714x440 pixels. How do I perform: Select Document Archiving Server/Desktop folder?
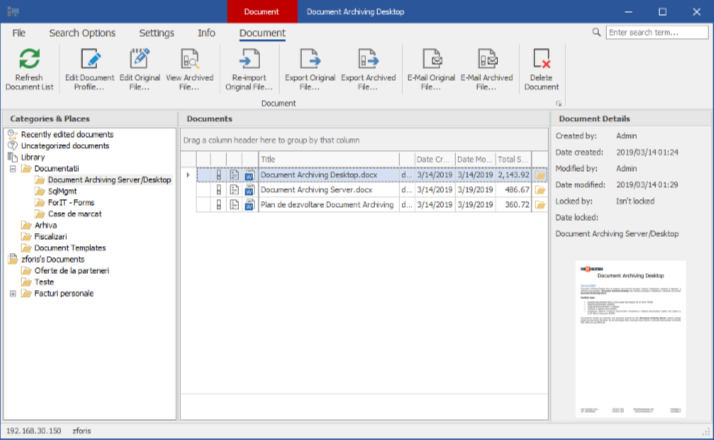pos(109,180)
